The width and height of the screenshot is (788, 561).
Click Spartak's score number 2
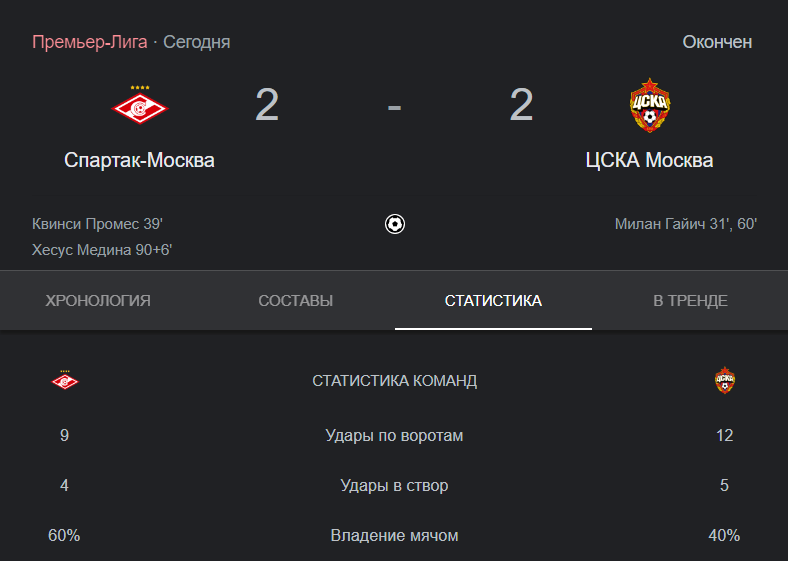tap(267, 105)
